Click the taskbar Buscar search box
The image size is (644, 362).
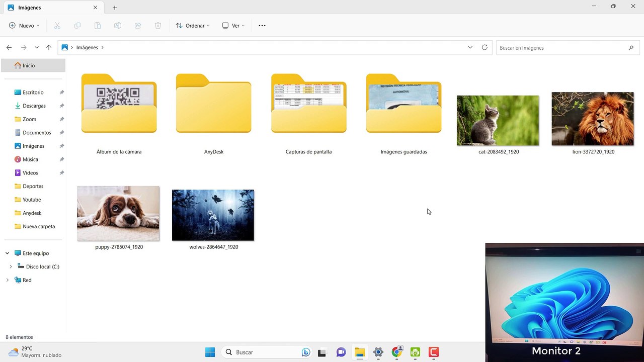pyautogui.click(x=267, y=352)
